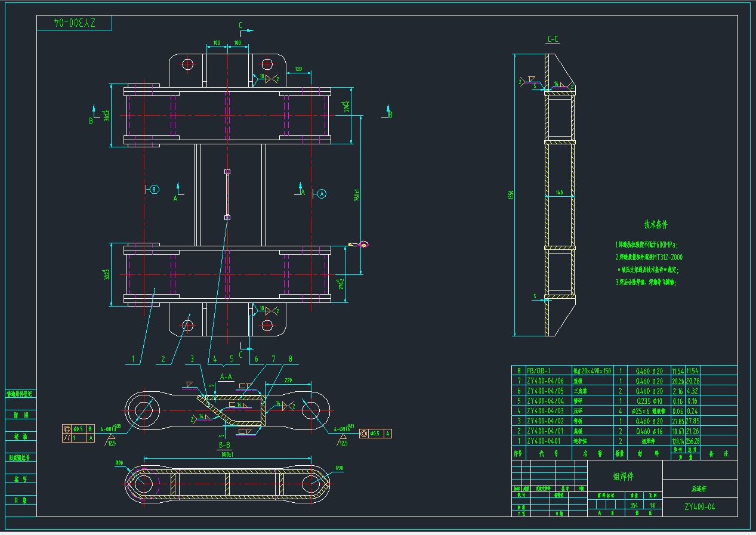The height and width of the screenshot is (535, 756).
Task: Select technical note 1 about weld strength 600MPa
Action: (646, 245)
